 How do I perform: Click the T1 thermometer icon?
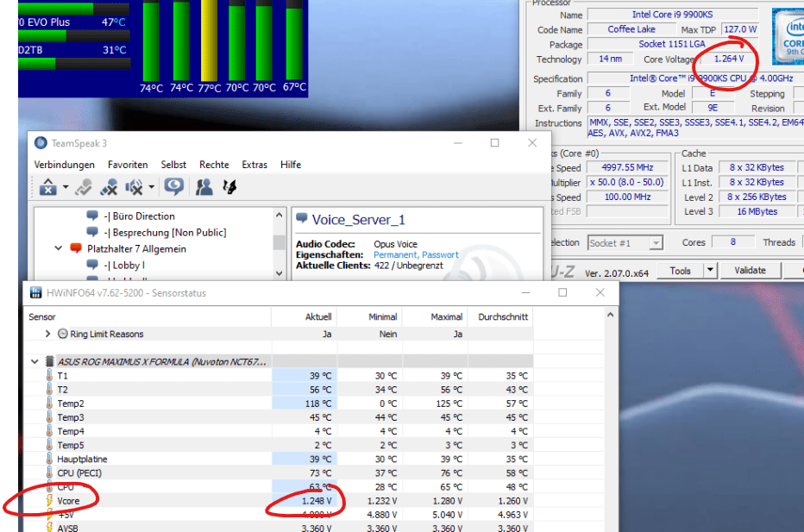(x=49, y=375)
